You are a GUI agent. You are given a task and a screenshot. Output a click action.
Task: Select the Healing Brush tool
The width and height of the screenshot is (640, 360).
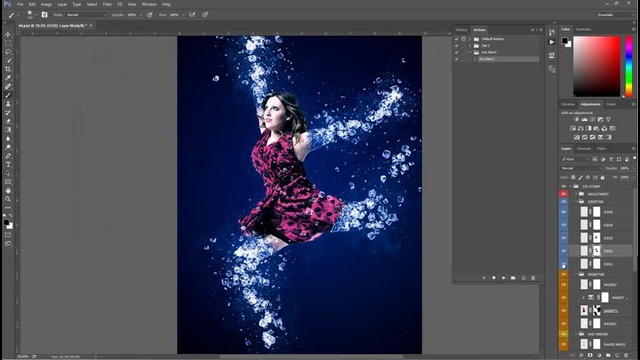8,86
